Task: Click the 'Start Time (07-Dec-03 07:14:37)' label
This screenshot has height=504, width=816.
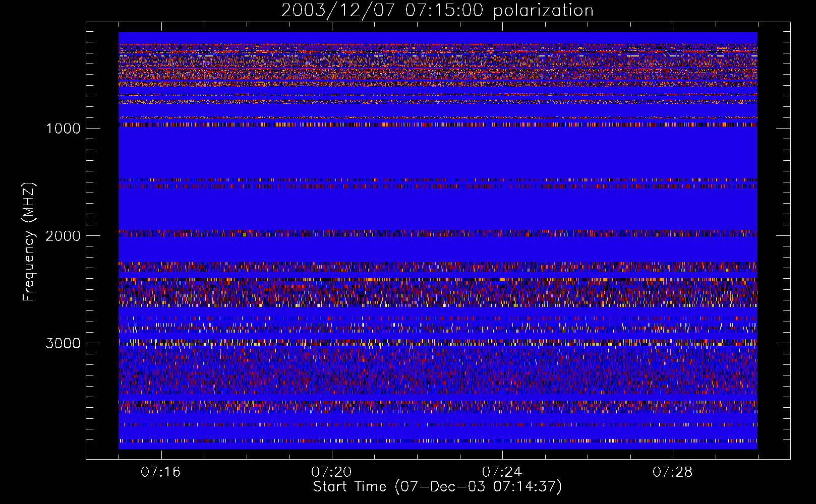Action: tap(437, 487)
